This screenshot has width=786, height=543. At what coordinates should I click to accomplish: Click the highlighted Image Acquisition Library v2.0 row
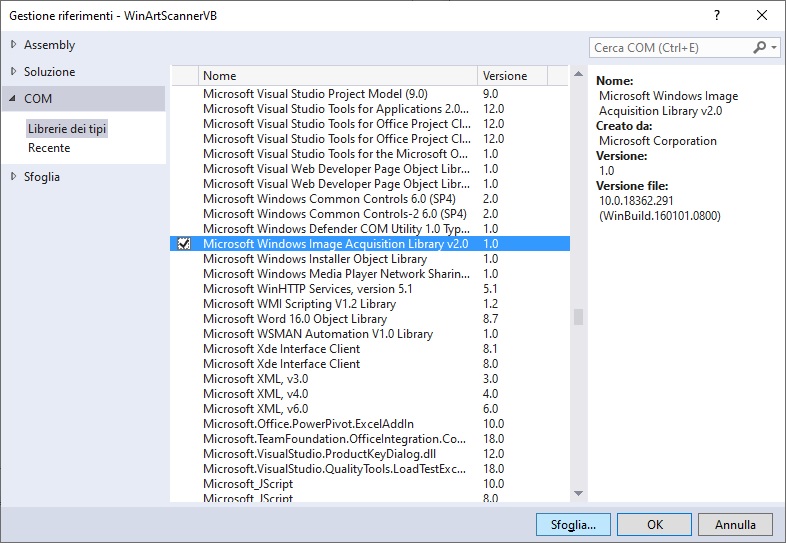(370, 244)
